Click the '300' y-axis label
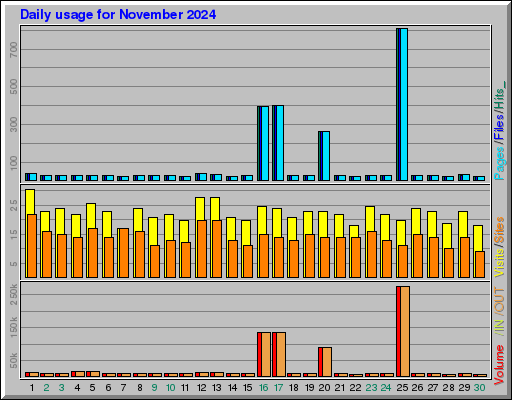 [x=14, y=124]
